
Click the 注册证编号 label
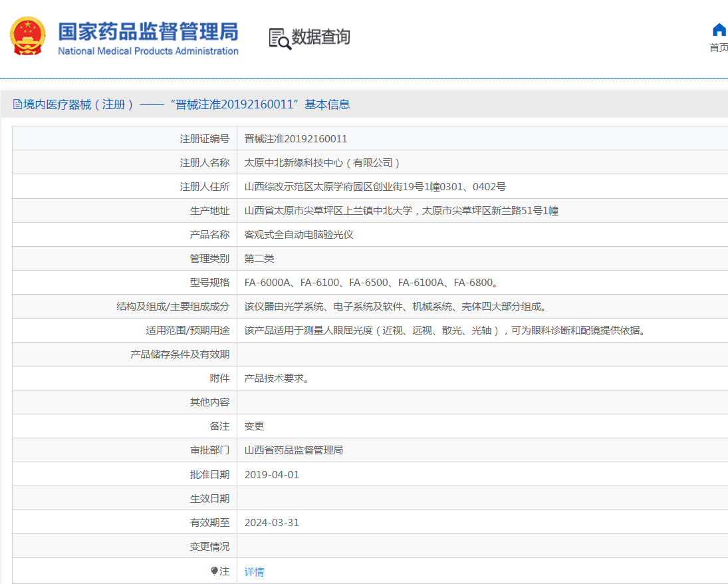(x=205, y=139)
